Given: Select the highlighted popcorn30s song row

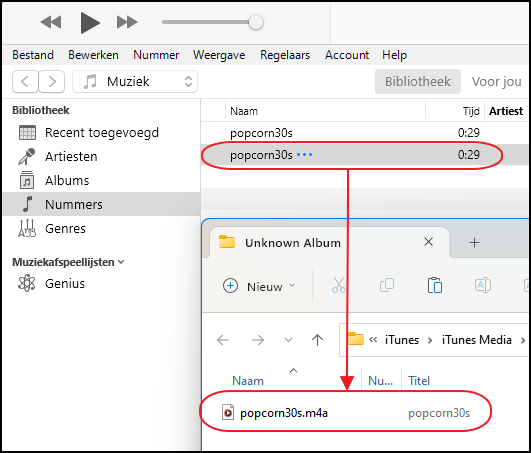Looking at the screenshot, I should tap(364, 155).
